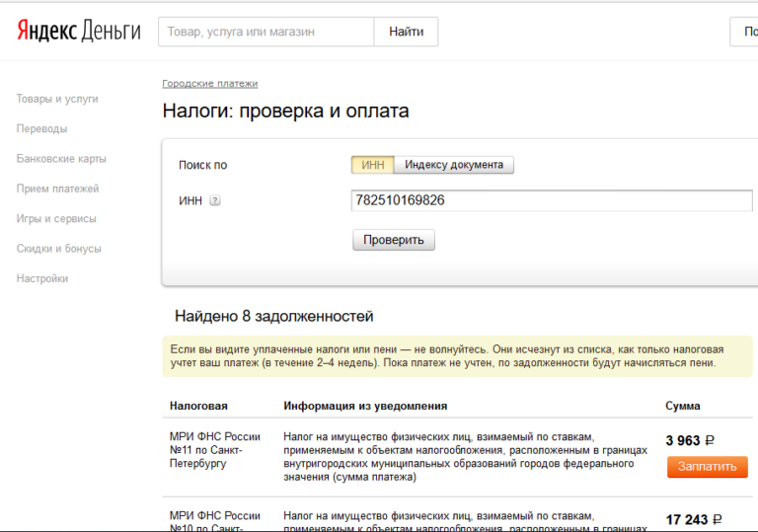The width and height of the screenshot is (758, 532).
Task: Click the Информация из уведомления column header
Action: (x=365, y=406)
